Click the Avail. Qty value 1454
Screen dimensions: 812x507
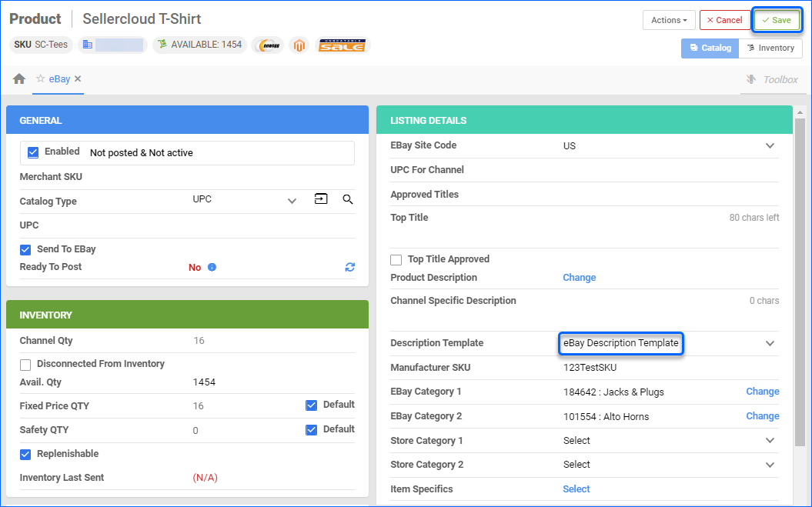pos(204,382)
